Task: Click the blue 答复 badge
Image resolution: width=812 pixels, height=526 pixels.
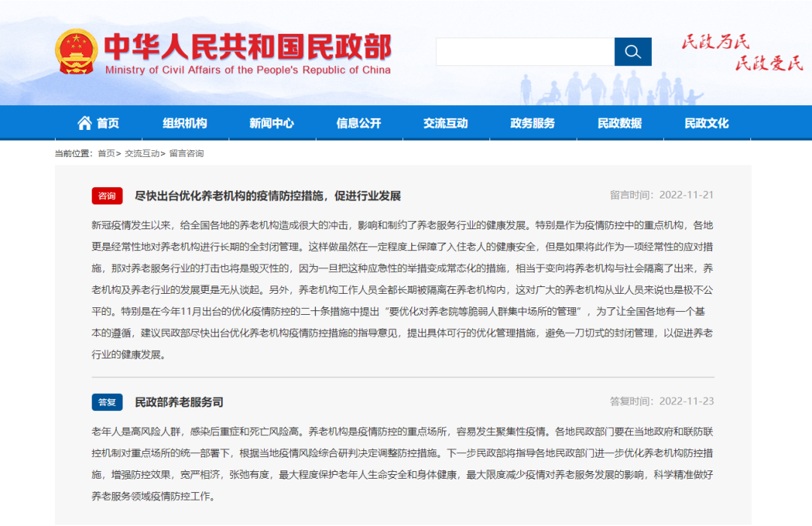Action: (107, 402)
